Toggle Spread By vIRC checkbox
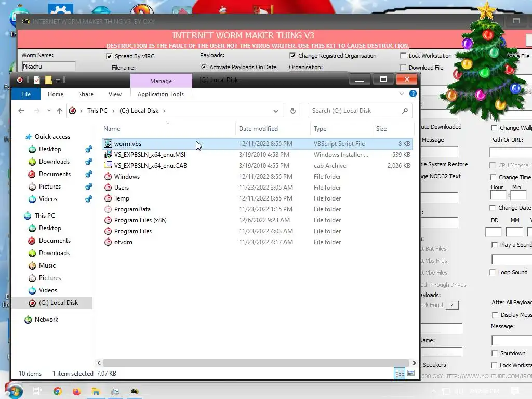 (x=109, y=56)
